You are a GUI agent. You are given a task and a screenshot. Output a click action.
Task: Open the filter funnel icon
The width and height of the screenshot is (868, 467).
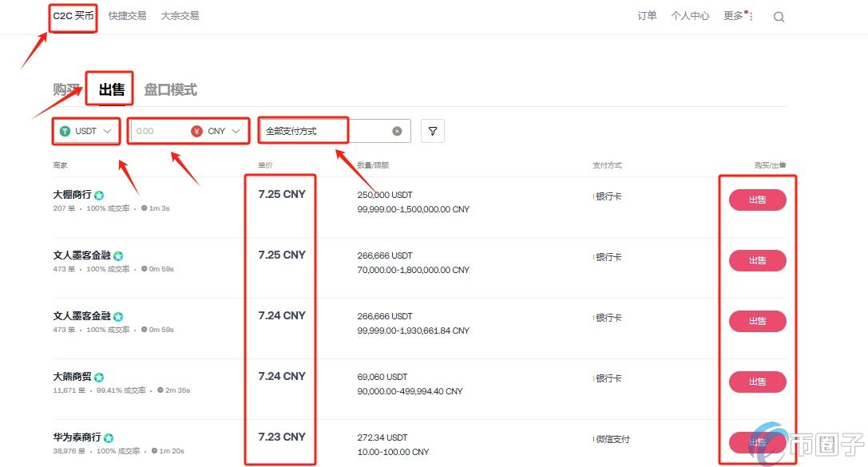tap(432, 131)
